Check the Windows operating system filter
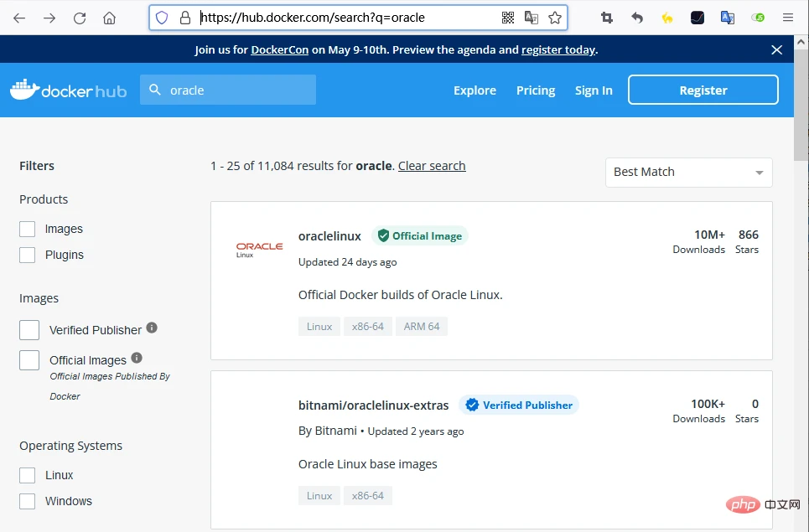Viewport: 809px width, 532px height. [x=28, y=501]
